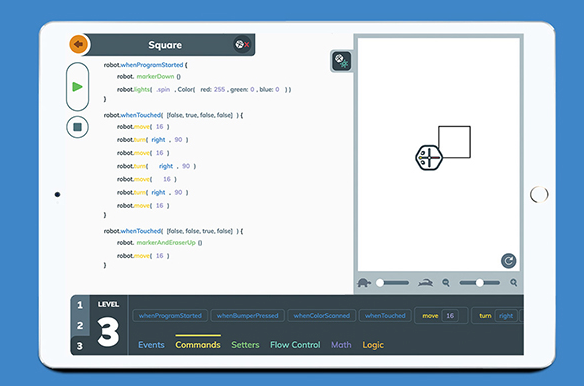Go back with the orange arrow button
Viewport: 584px width, 386px height.
tap(78, 44)
